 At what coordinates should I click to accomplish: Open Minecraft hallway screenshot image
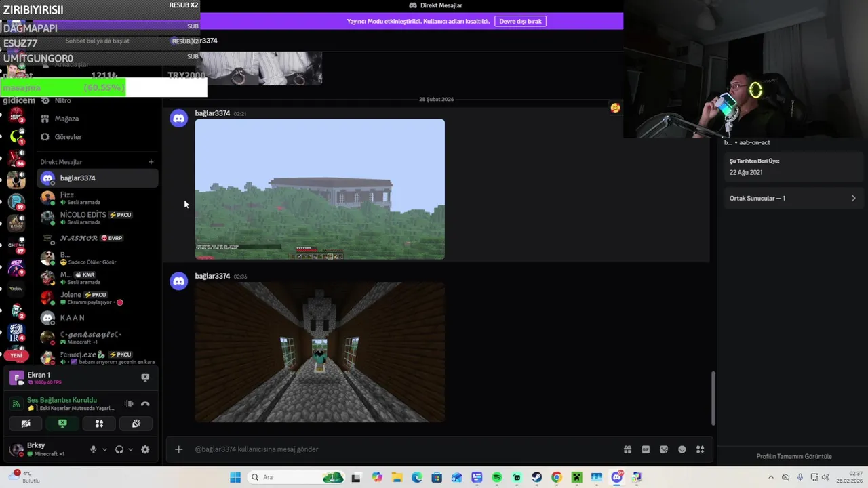tap(320, 352)
